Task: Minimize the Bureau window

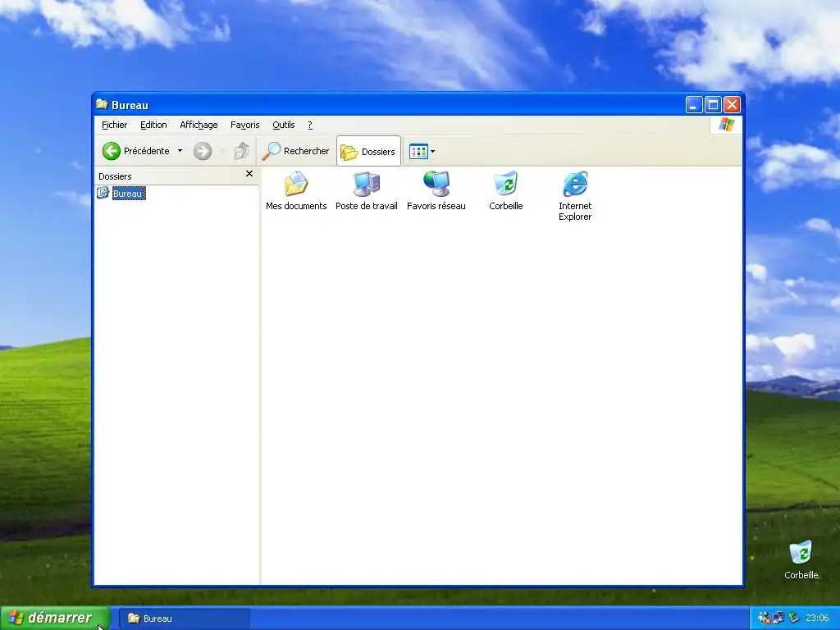Action: (x=694, y=105)
